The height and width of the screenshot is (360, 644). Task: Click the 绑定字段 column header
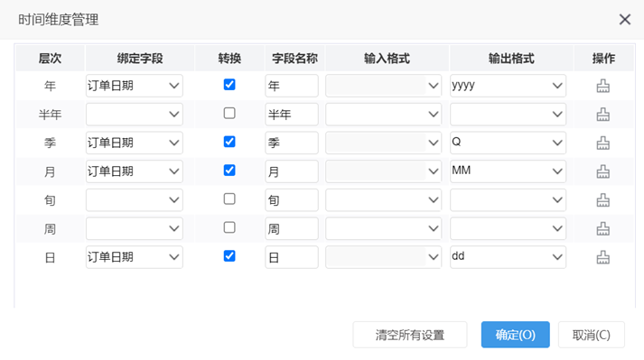click(x=140, y=59)
